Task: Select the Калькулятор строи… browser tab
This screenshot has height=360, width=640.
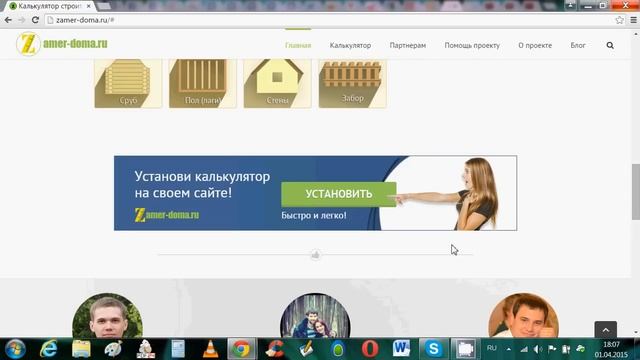Action: [49, 6]
